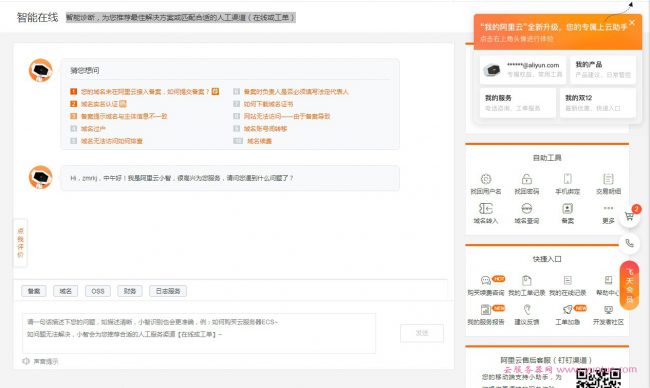Viewport: 650px width, 388px height.
Task: Select the 财务 topic tag
Action: tap(130, 291)
